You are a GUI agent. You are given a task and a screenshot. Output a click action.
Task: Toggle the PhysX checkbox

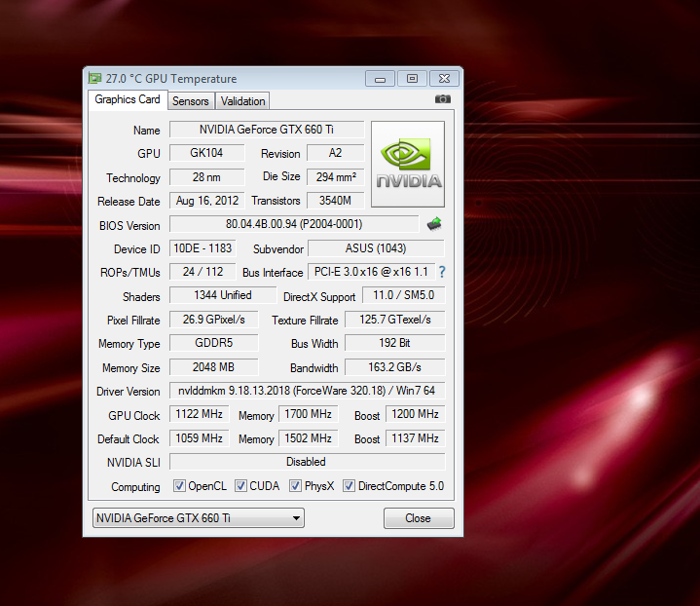[x=295, y=486]
